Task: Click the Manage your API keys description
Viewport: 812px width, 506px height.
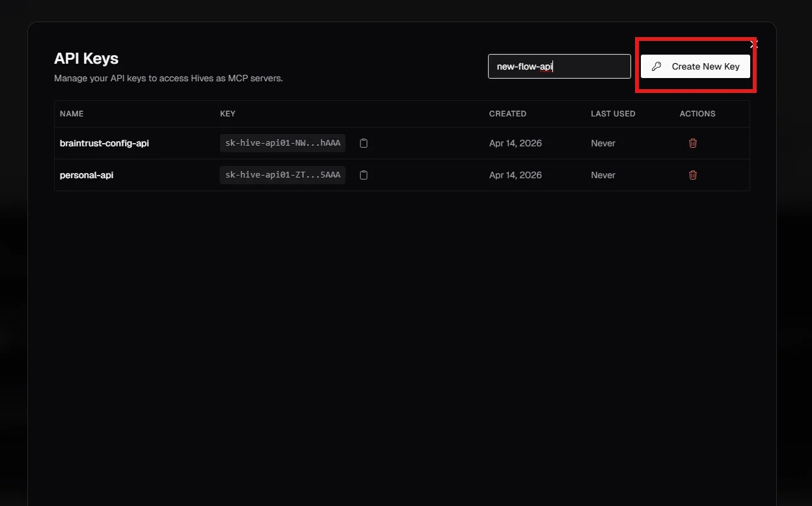Action: pos(169,79)
